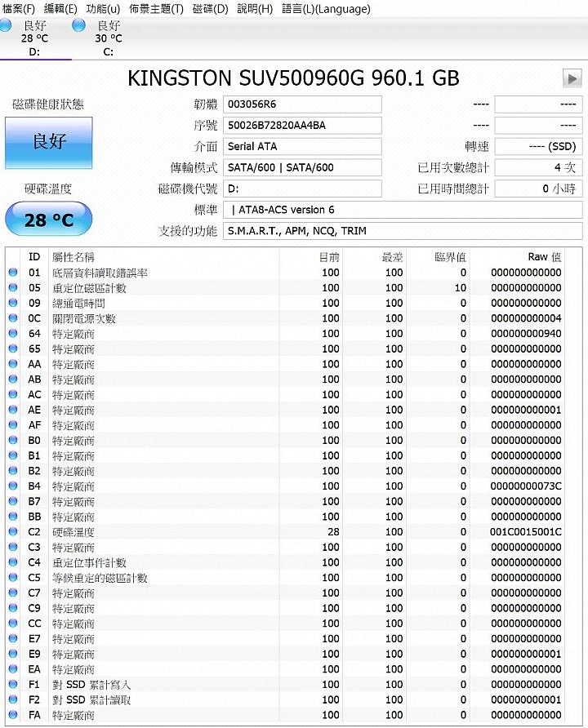Click the status icon of attribute 01
588x728 pixels.
13,272
